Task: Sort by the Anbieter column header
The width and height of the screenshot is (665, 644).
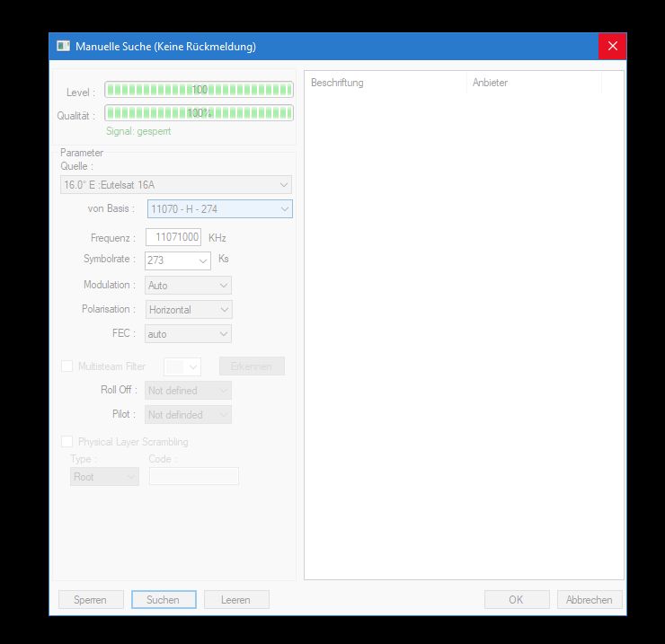Action: click(532, 83)
